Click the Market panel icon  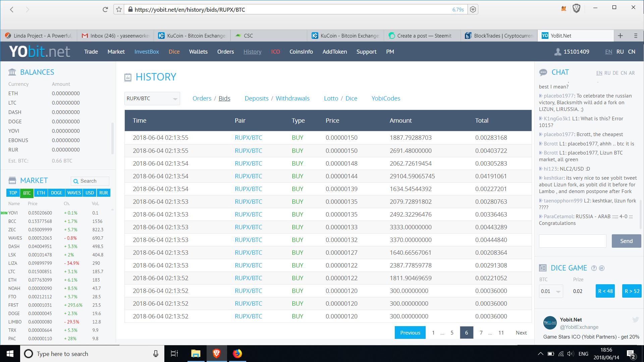[12, 180]
